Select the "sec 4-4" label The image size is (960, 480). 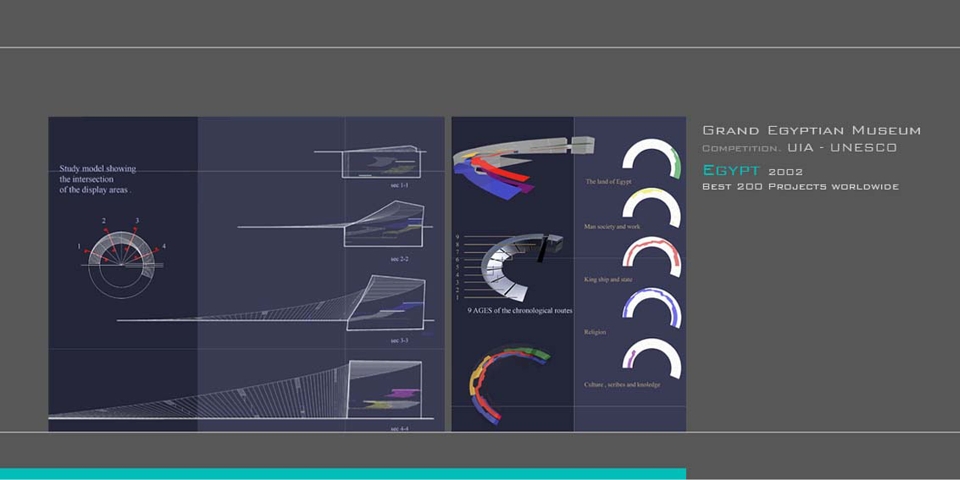[x=399, y=429]
